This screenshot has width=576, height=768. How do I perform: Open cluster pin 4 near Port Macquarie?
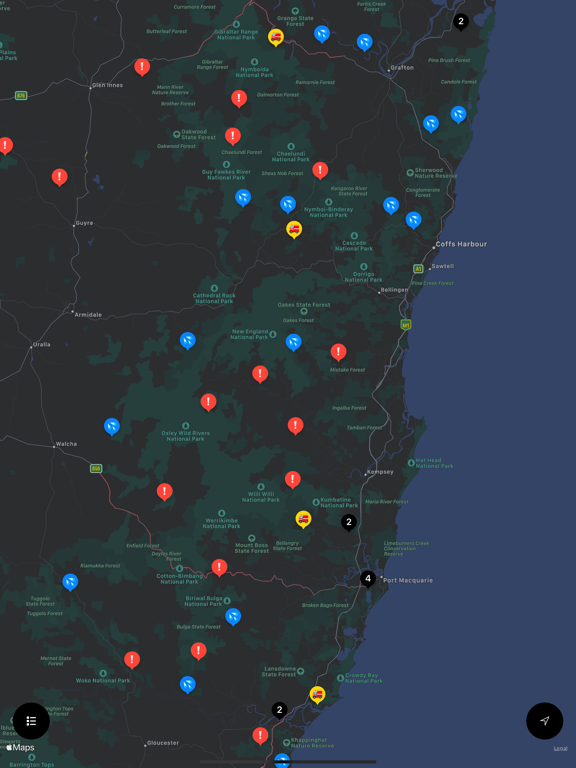coord(368,579)
